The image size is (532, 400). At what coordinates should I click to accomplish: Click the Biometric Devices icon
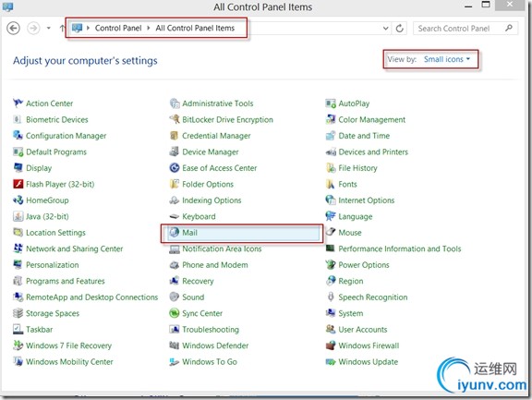(18, 119)
